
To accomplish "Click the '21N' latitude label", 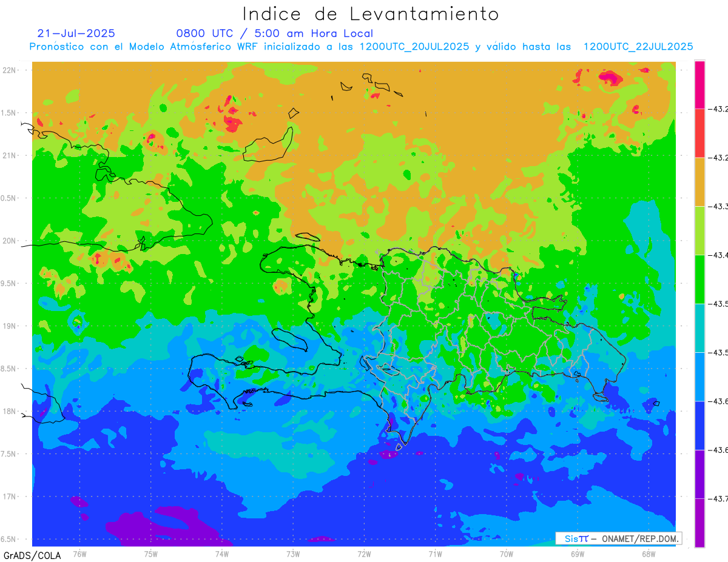I will pyautogui.click(x=10, y=155).
